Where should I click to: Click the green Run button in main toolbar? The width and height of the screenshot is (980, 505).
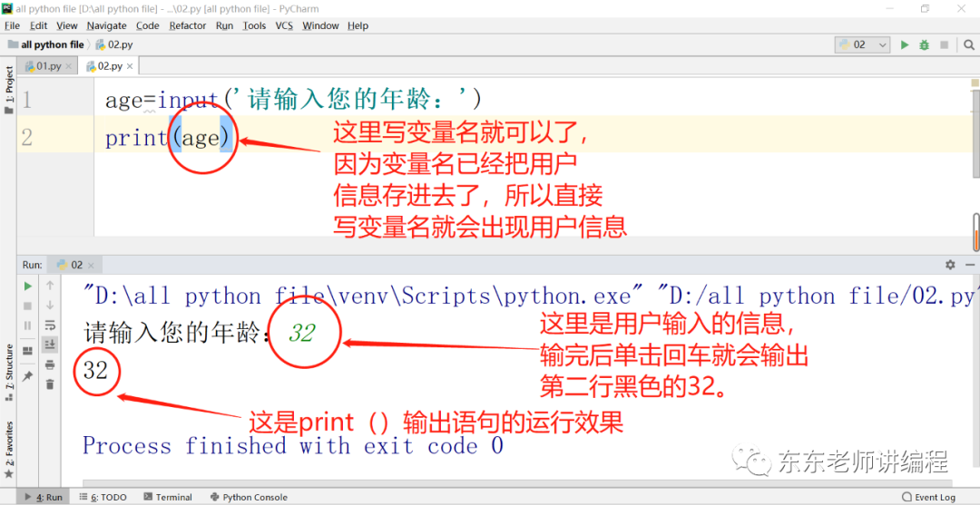pos(905,45)
